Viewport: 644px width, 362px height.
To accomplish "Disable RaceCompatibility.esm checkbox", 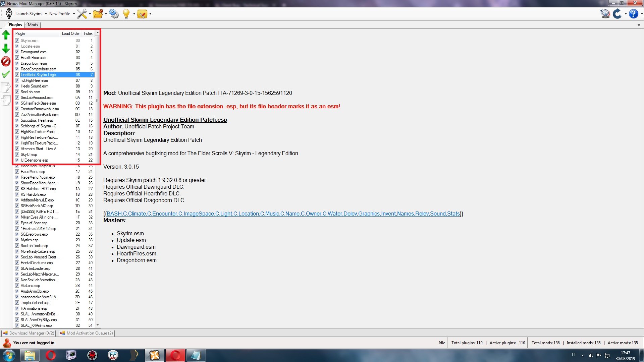I will coord(17,69).
